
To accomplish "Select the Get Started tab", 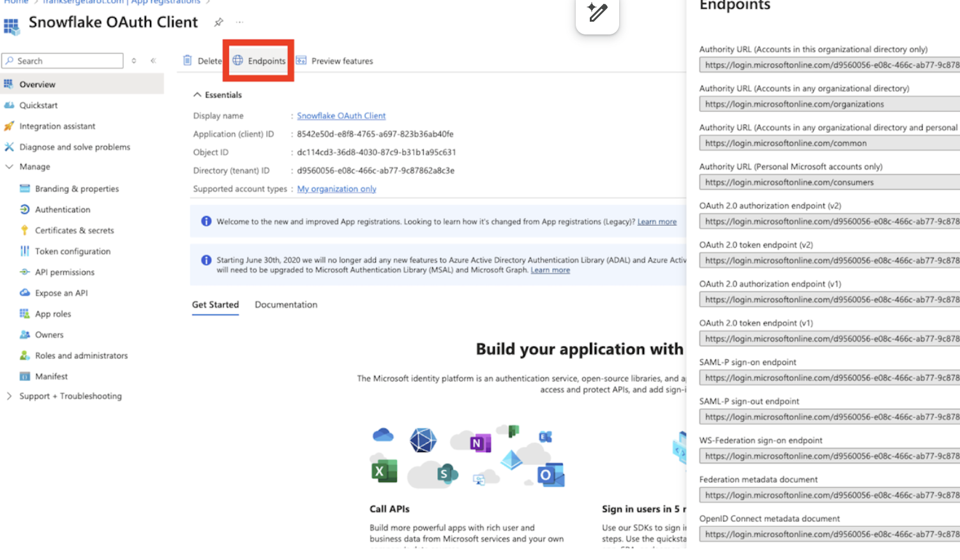I will tap(216, 305).
